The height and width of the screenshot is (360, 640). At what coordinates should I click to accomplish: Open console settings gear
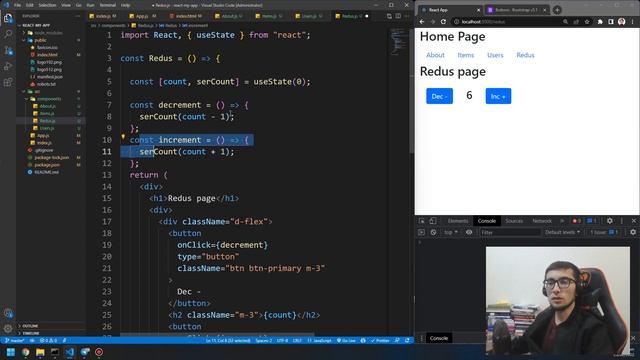point(633,232)
